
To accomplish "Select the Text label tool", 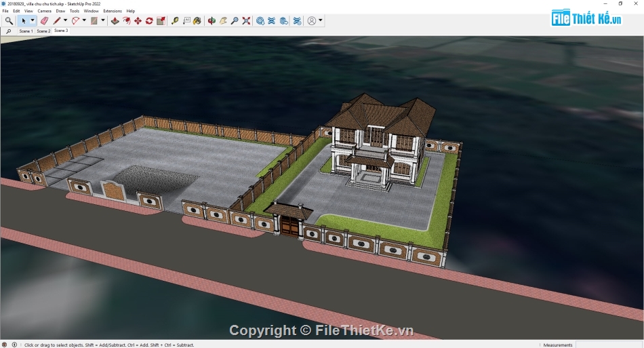I will coord(186,20).
